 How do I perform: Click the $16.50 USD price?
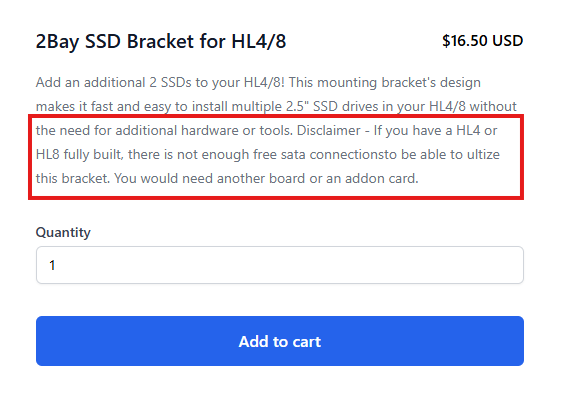[482, 40]
